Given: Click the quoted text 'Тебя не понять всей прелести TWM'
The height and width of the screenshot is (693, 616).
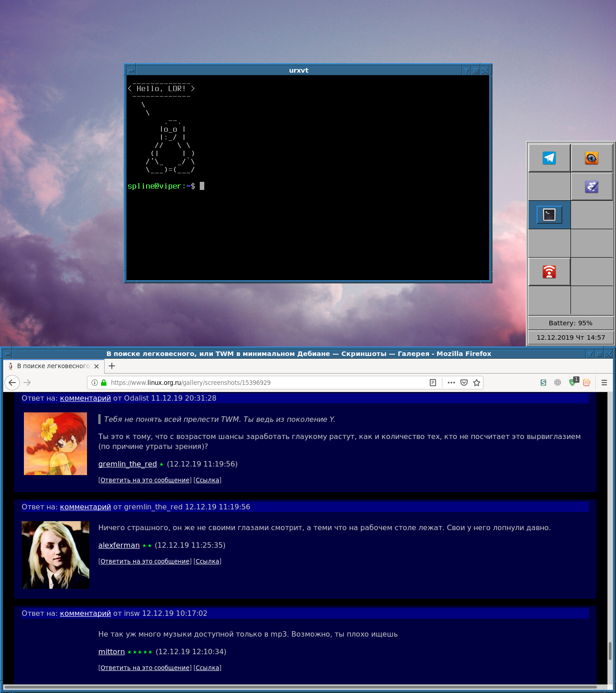Looking at the screenshot, I should pyautogui.click(x=171, y=419).
